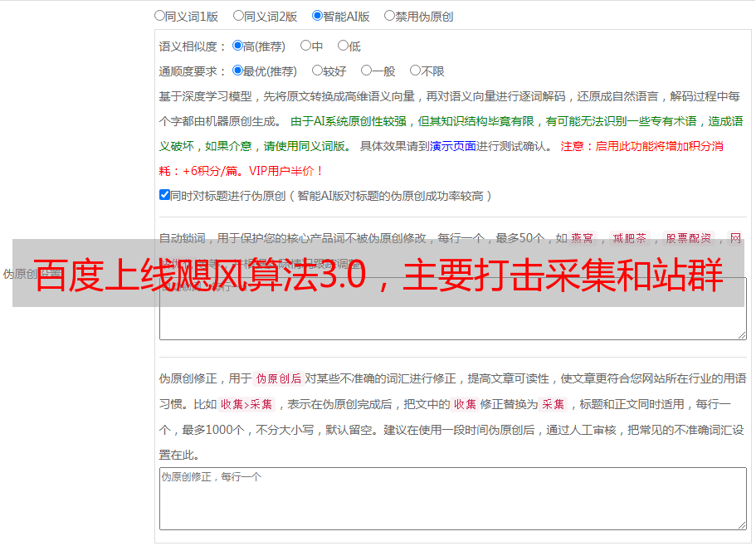Focus the 伪原创修正 text area
The image size is (756, 546).
coord(452,498)
